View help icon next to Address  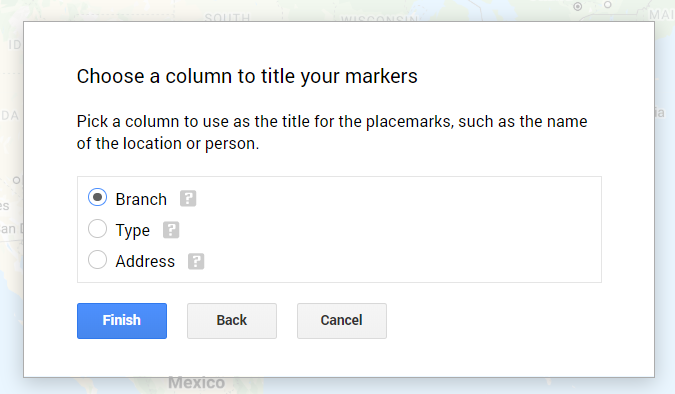coord(196,261)
